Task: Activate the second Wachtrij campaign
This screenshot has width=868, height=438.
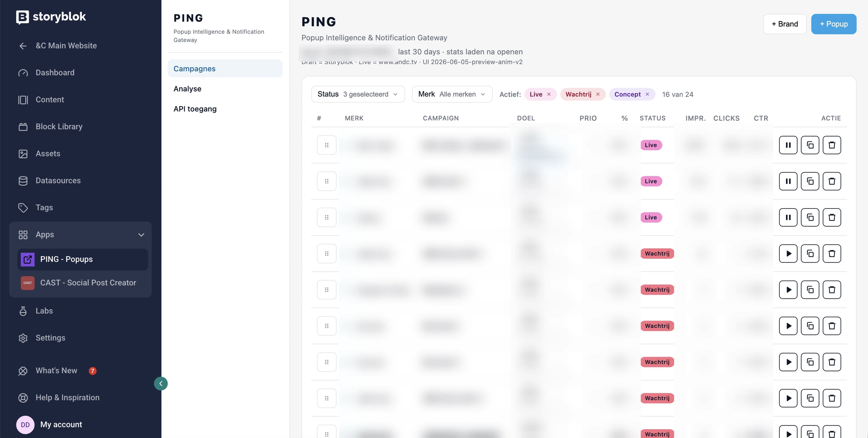Action: coord(788,289)
